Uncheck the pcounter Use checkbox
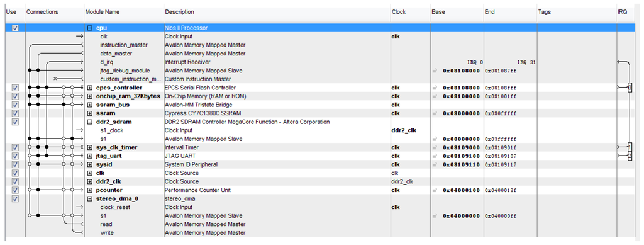 tap(15, 190)
